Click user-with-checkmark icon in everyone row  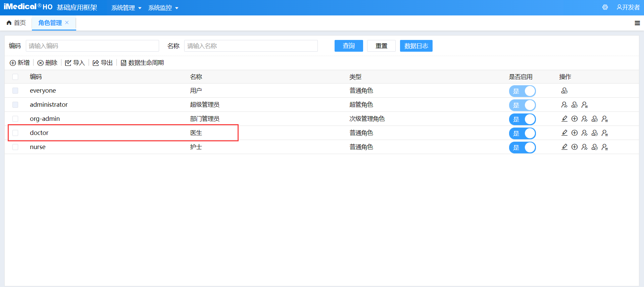coord(564,91)
